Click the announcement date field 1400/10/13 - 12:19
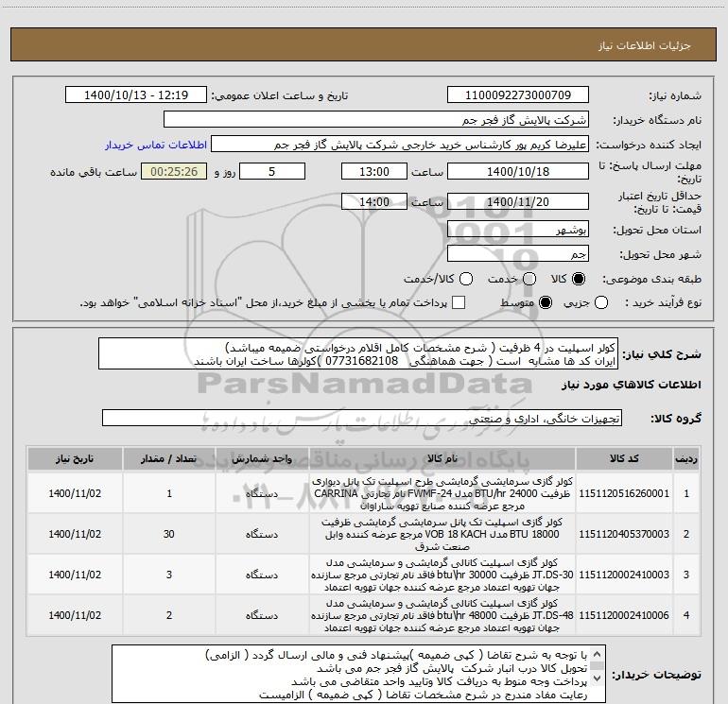Screen dimensions: 728x704 (x=136, y=95)
